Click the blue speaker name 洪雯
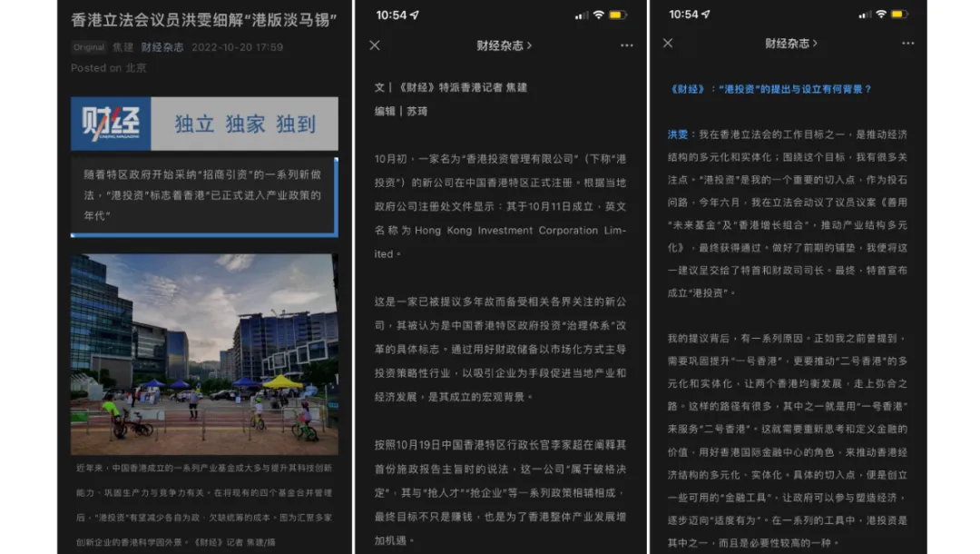The height and width of the screenshot is (554, 980). coord(678,134)
